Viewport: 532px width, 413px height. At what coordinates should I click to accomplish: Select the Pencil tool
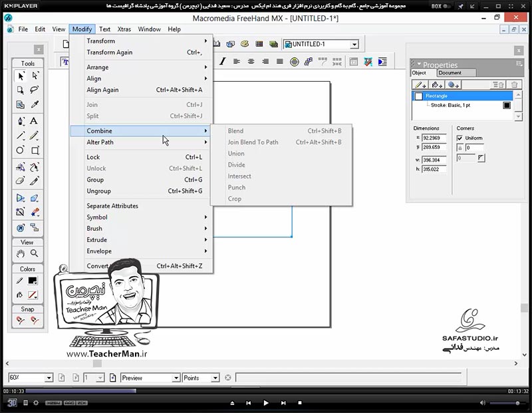[x=34, y=136]
